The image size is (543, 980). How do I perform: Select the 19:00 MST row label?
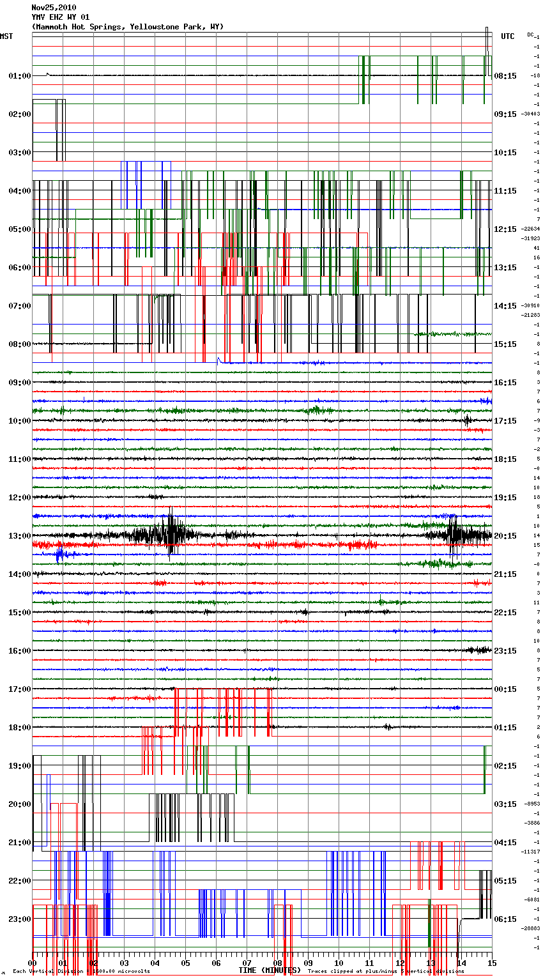(x=20, y=766)
